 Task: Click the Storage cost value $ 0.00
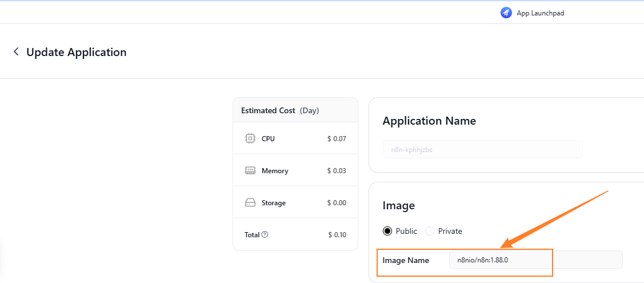(337, 203)
